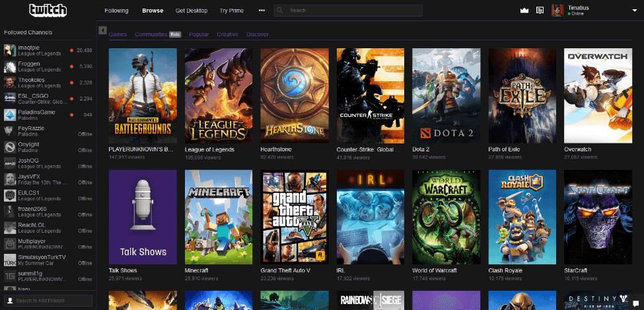Click the Twitch logo
Screen dimensions: 644x310
click(48, 11)
